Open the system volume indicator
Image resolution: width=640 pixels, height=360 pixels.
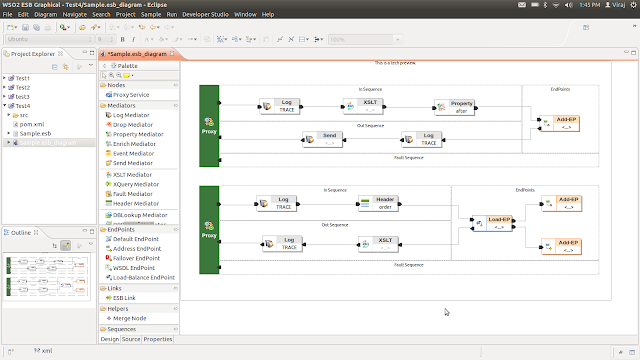point(569,5)
